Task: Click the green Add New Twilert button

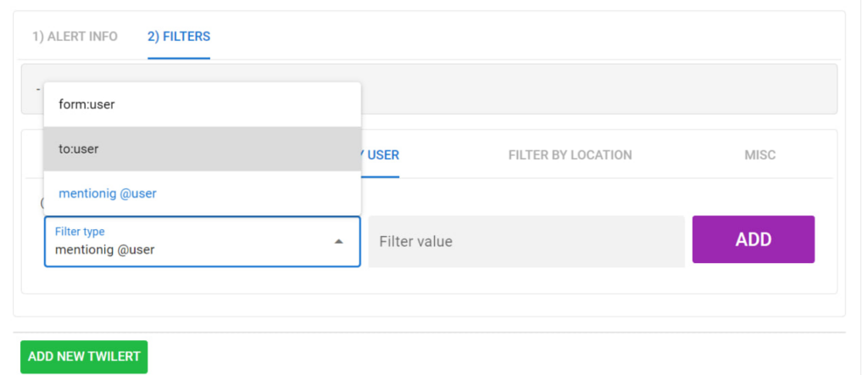Action: [x=84, y=356]
